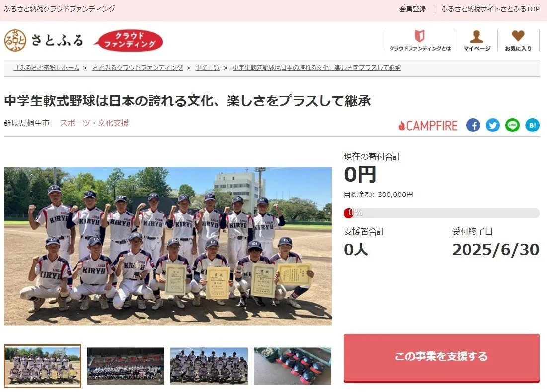Click この事業を支援する button
The image size is (547, 392).
pyautogui.click(x=442, y=357)
